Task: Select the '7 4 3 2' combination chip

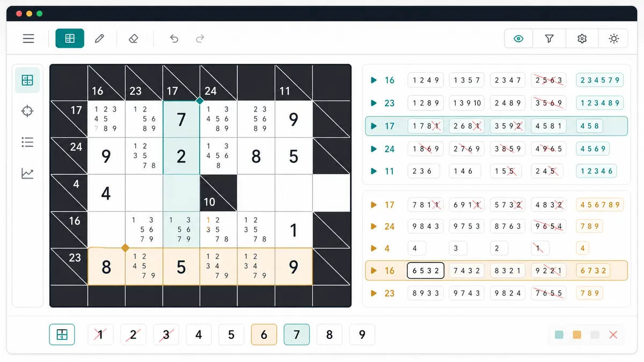Action: coord(467,271)
